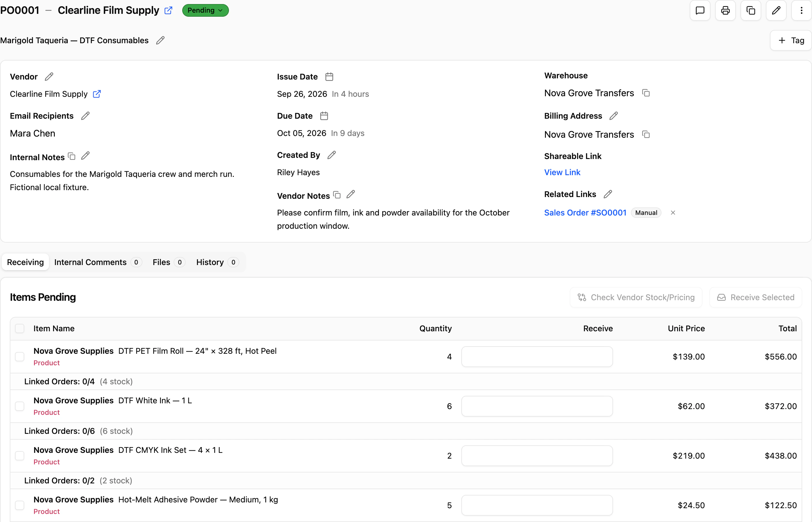812x522 pixels.
Task: Open Clearline Film Supply vendor link icon
Action: [97, 94]
